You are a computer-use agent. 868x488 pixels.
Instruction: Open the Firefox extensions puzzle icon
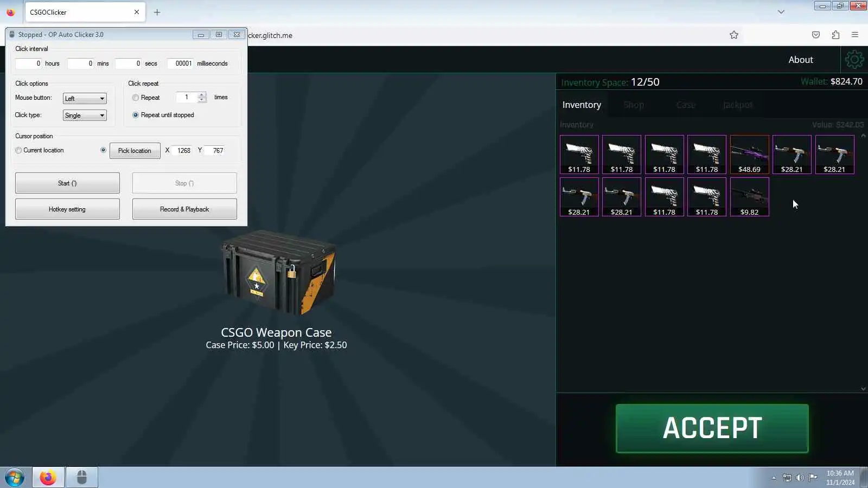click(x=835, y=35)
